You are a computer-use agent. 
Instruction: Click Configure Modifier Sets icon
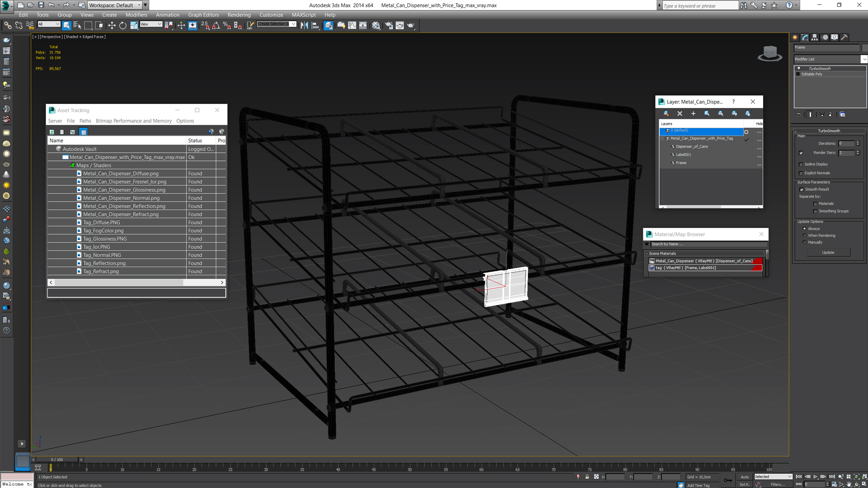click(x=843, y=114)
